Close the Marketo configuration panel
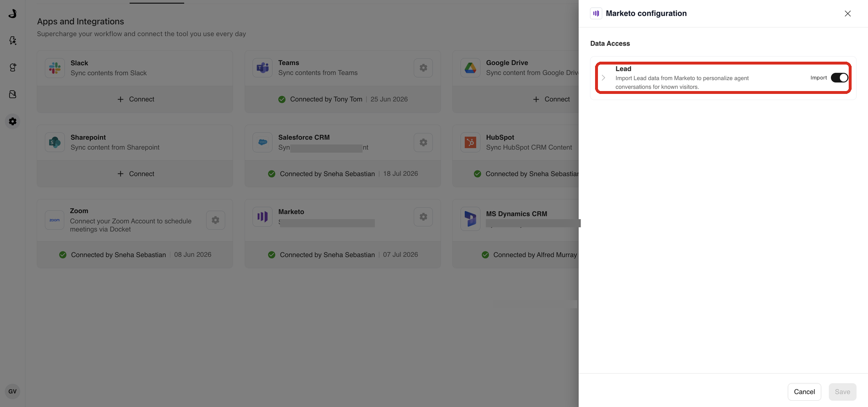Screen dimensions: 868x407 [x=848, y=13]
